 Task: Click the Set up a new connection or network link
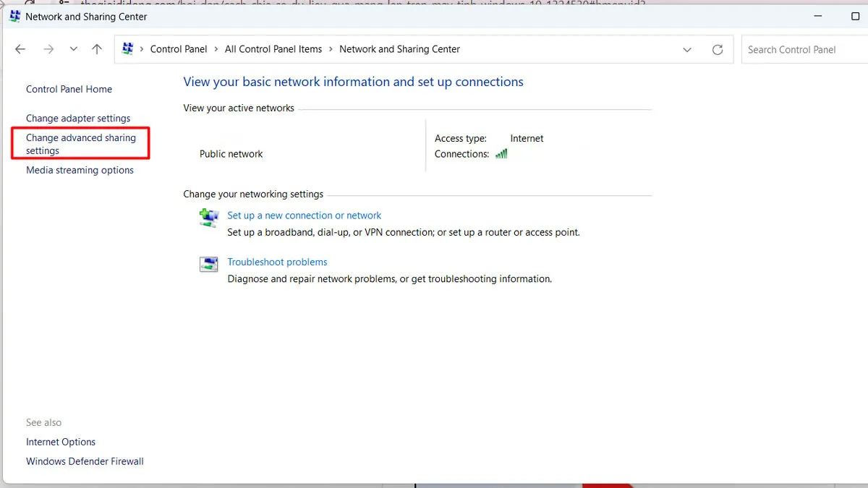304,215
